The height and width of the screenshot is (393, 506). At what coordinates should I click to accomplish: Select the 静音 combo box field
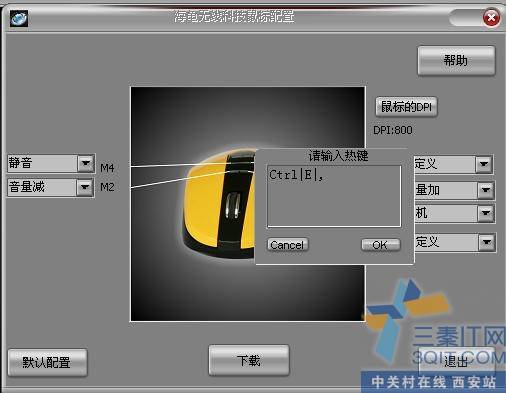click(x=51, y=163)
